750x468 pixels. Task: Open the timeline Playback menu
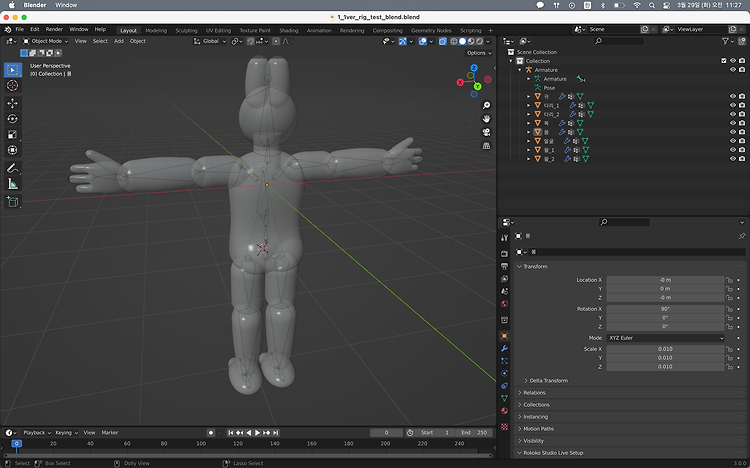coord(36,433)
